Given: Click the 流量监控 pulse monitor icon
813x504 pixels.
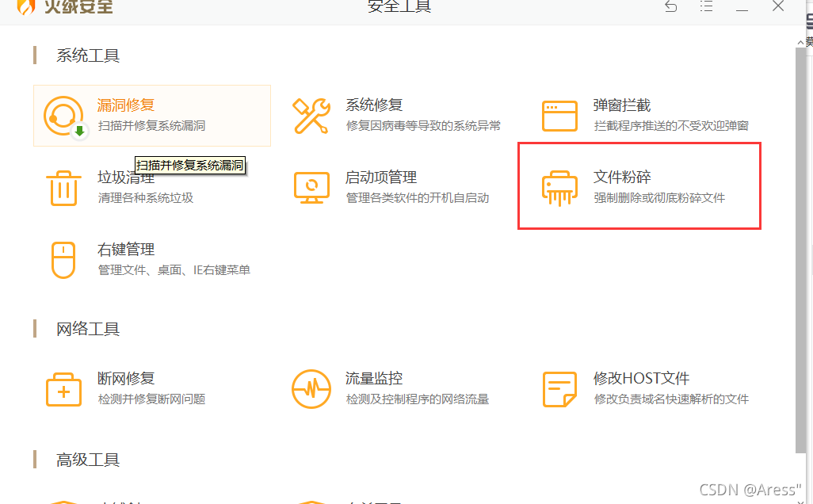Looking at the screenshot, I should [311, 389].
